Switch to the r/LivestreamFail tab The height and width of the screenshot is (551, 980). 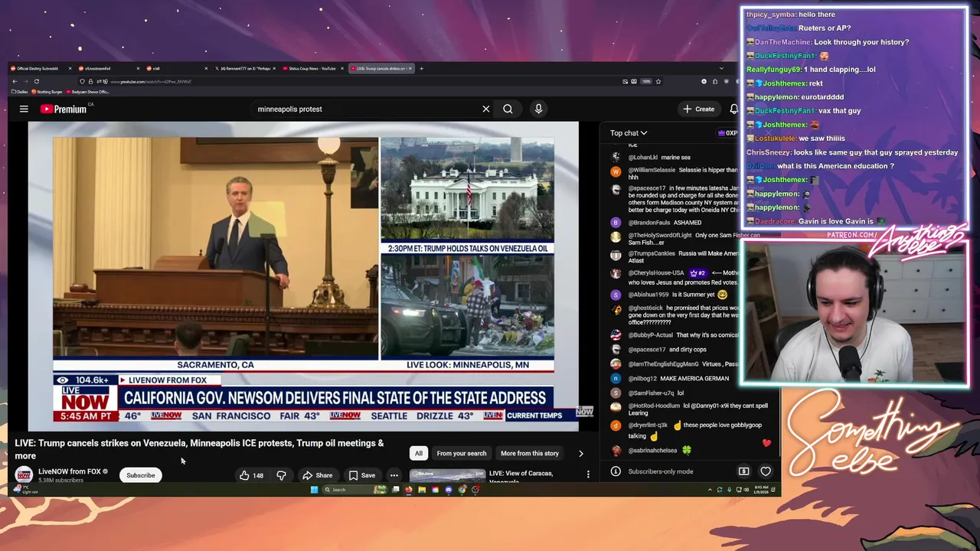110,68
